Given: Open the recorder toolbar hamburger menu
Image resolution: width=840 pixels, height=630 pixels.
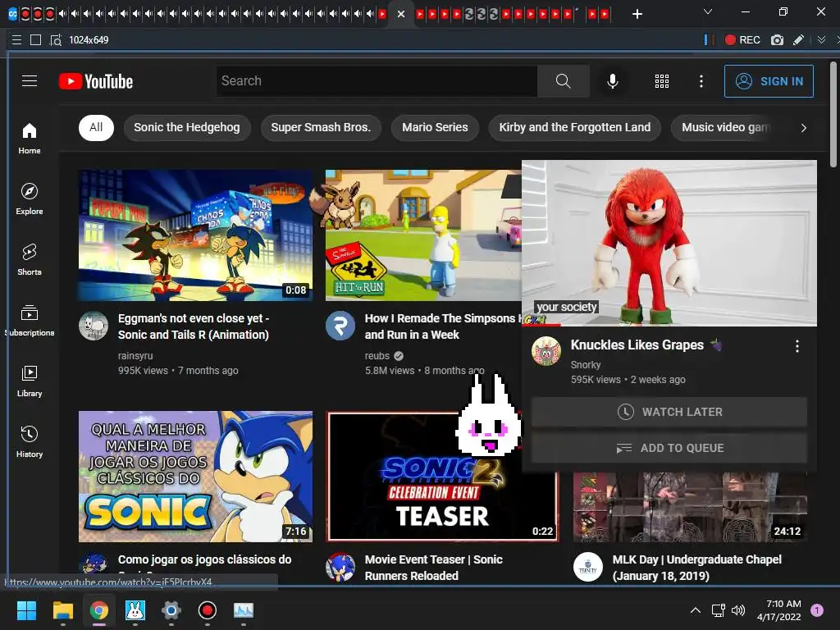Looking at the screenshot, I should point(16,39).
